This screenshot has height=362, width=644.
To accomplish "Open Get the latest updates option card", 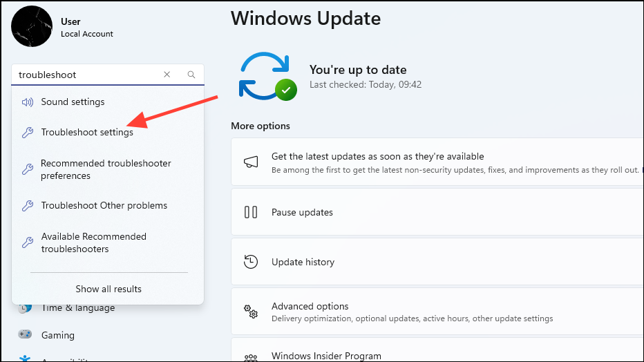I will click(x=437, y=162).
